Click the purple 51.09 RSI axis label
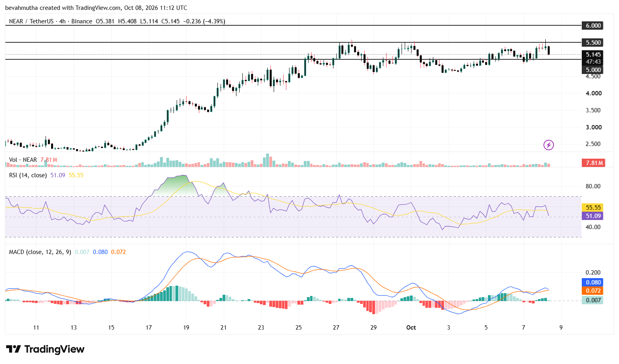This screenshot has height=364, width=619. (x=593, y=216)
